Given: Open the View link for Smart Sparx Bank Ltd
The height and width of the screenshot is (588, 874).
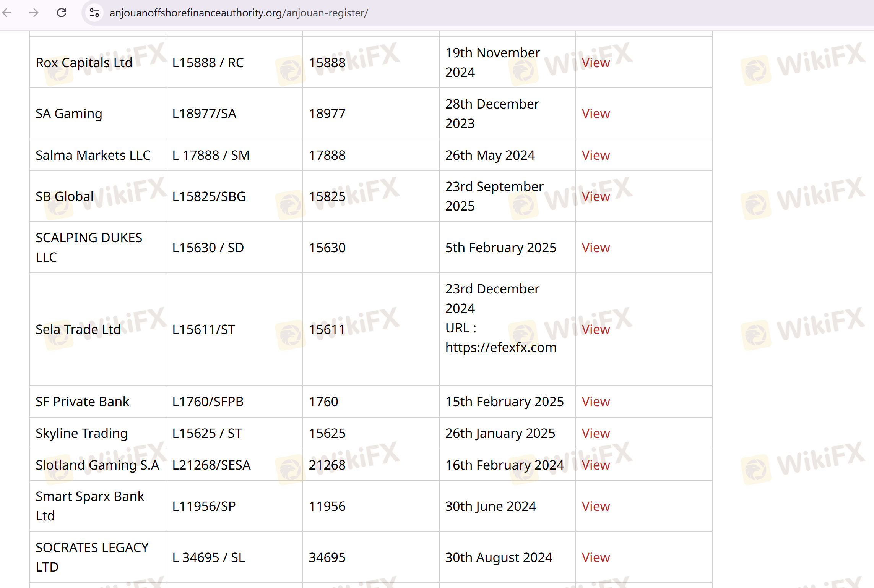Looking at the screenshot, I should (596, 506).
